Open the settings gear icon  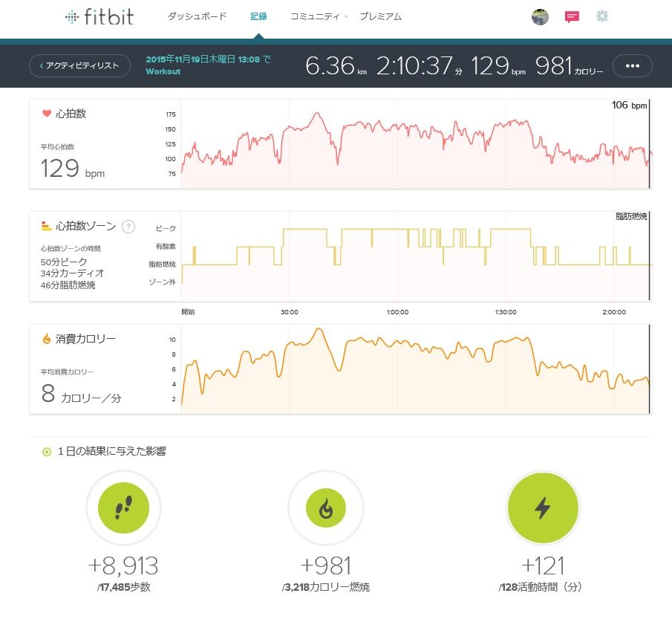pyautogui.click(x=602, y=16)
